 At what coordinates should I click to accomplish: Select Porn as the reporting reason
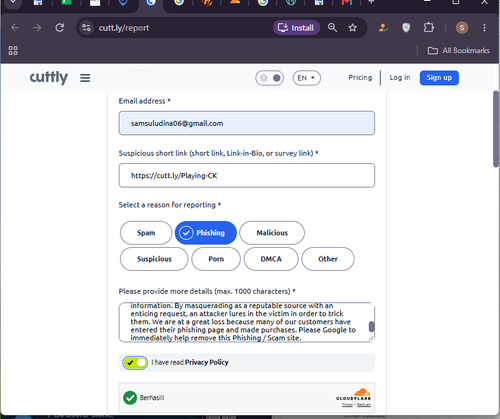(x=216, y=259)
